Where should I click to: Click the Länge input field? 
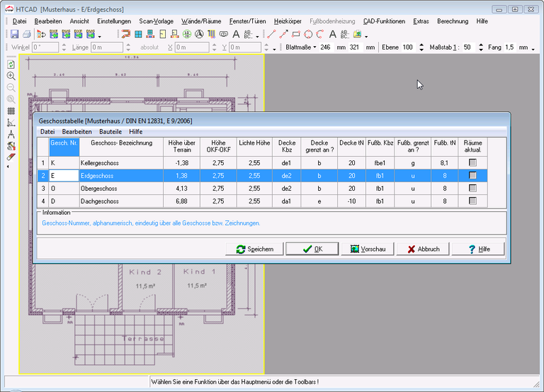point(107,47)
